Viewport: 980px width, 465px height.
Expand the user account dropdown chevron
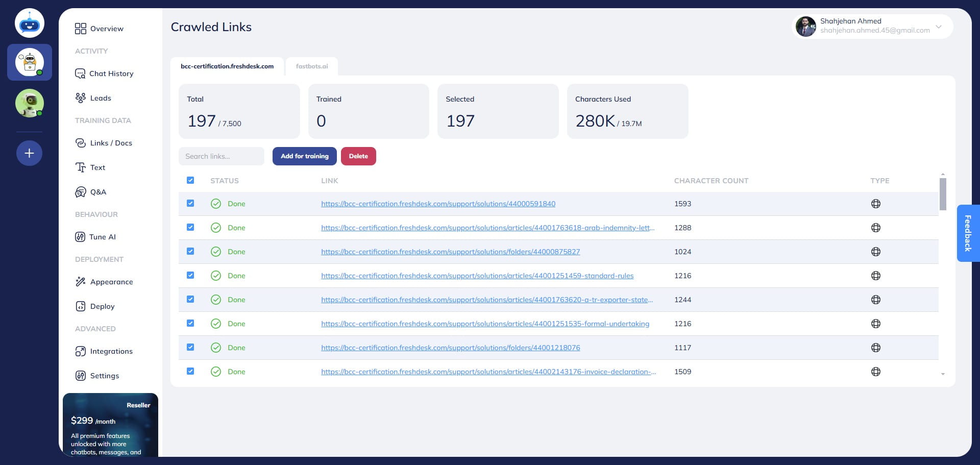tap(938, 27)
